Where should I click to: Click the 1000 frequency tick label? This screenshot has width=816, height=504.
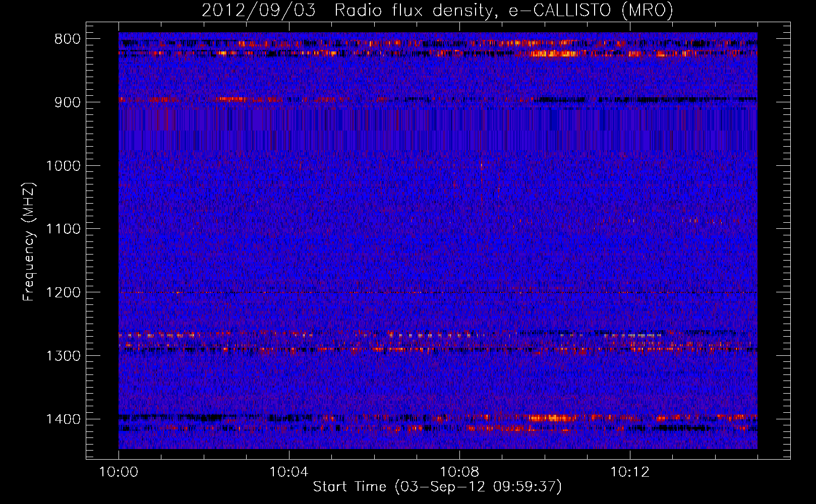coord(63,166)
